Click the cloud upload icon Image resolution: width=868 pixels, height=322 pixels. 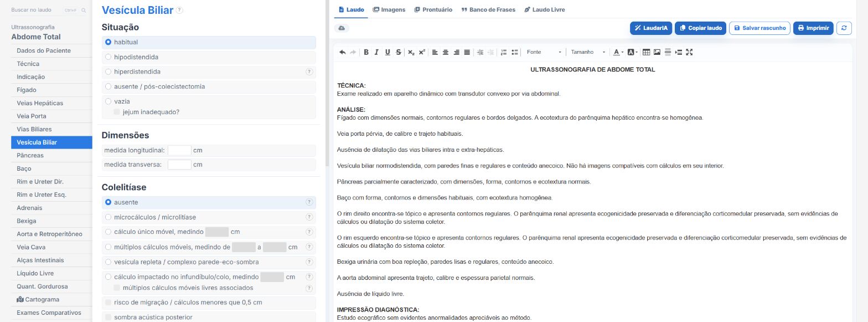(x=342, y=28)
